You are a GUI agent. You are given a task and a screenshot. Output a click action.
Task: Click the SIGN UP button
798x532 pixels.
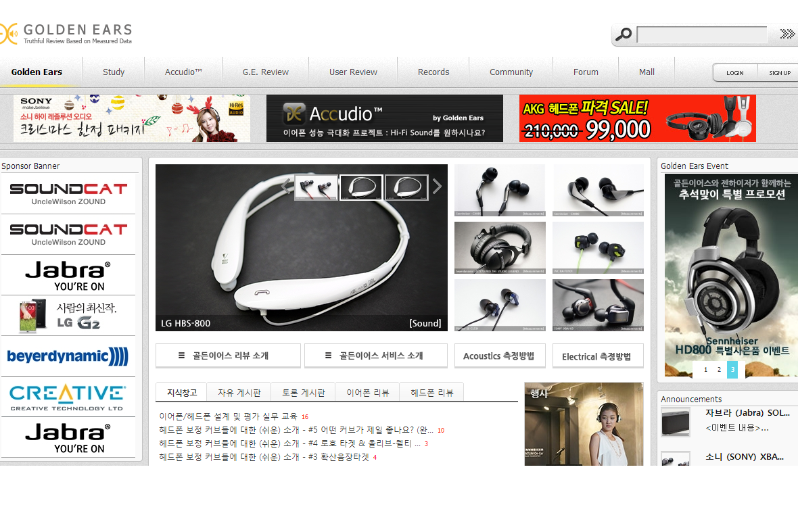[x=779, y=73]
